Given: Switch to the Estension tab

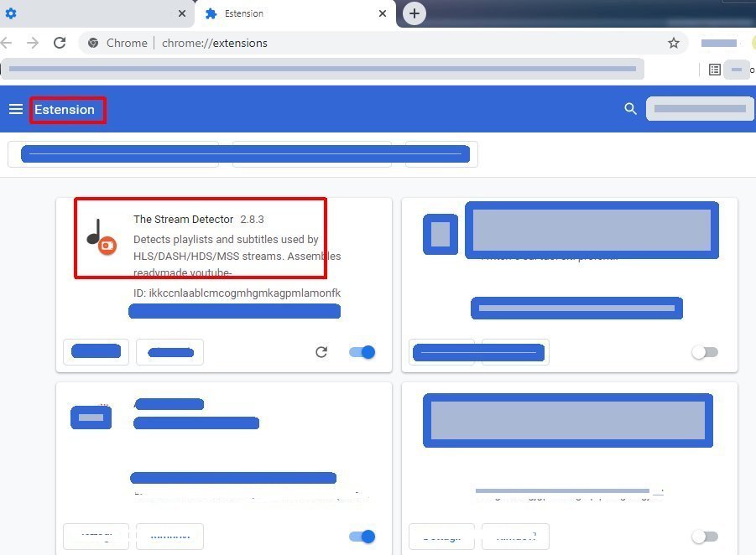Looking at the screenshot, I should pyautogui.click(x=295, y=13).
